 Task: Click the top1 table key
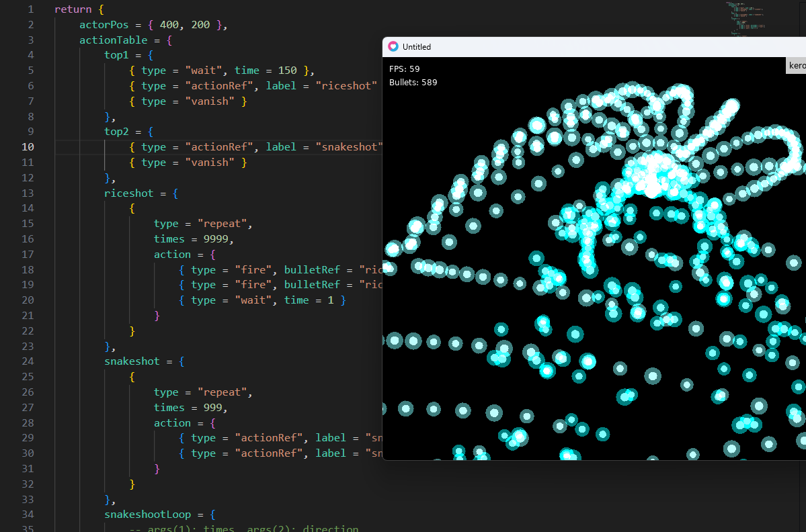pos(118,55)
